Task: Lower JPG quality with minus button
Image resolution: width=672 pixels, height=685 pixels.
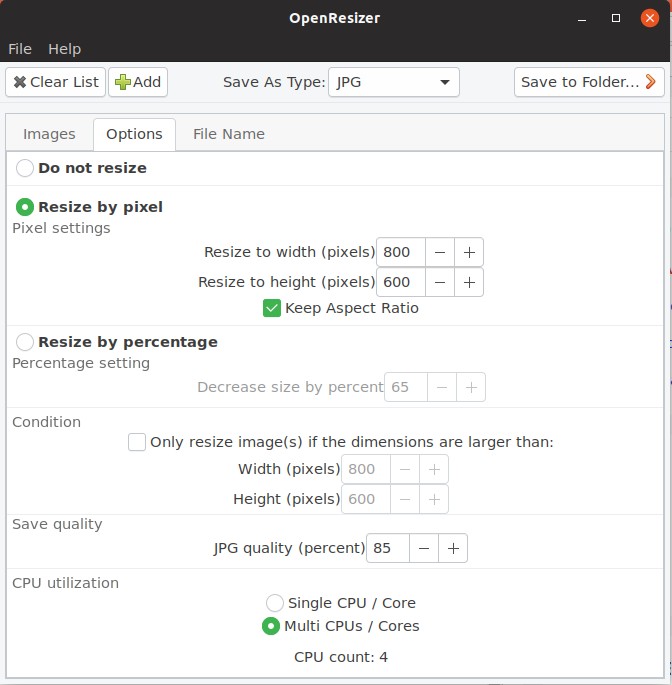Action: pyautogui.click(x=424, y=548)
